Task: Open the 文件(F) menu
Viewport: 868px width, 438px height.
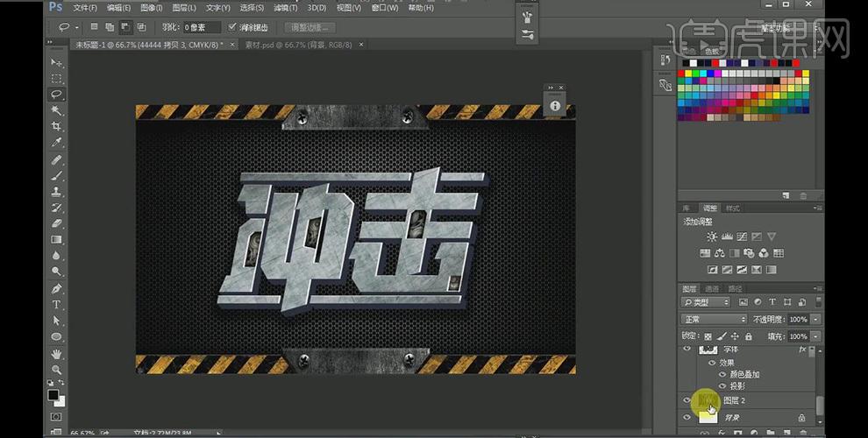Action: coord(85,8)
